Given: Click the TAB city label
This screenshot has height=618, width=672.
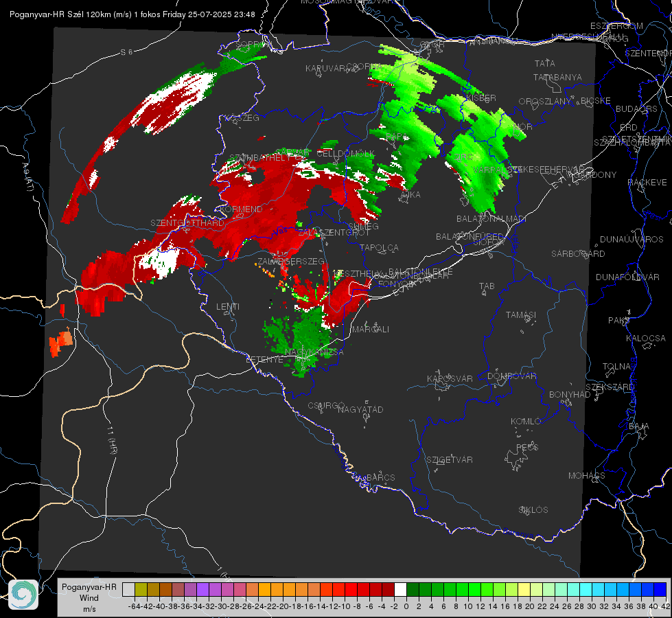Looking at the screenshot, I should point(487,286).
